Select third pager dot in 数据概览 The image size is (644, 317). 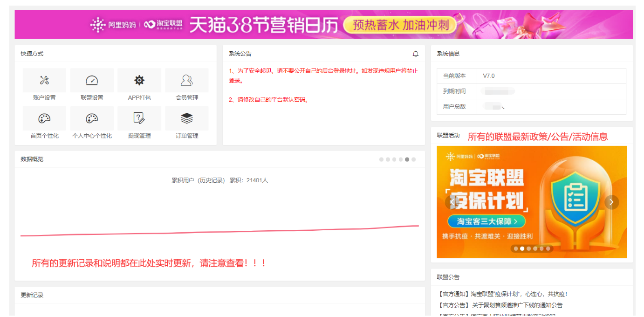point(394,159)
